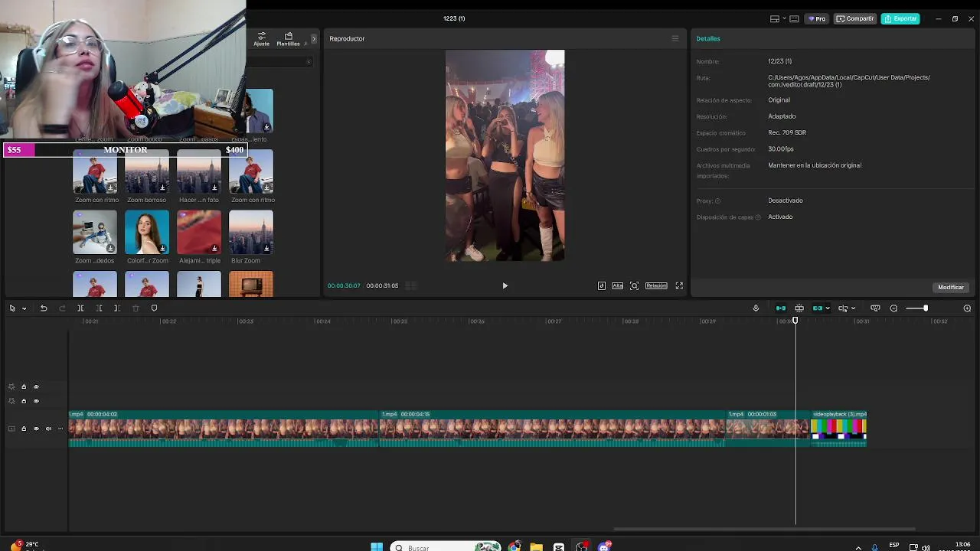Expand more tabs with the chevron arrow
The image size is (980, 551).
click(313, 38)
